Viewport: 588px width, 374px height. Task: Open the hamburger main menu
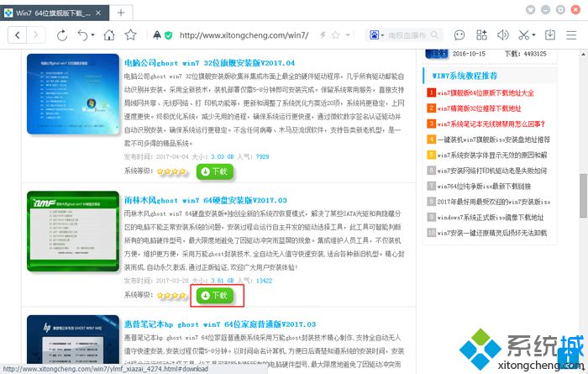click(x=571, y=35)
